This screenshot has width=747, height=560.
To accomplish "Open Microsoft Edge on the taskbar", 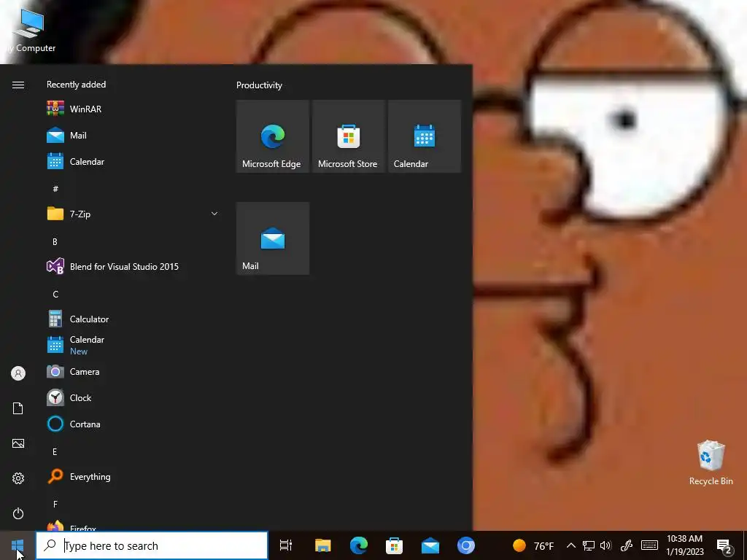I will 359,545.
